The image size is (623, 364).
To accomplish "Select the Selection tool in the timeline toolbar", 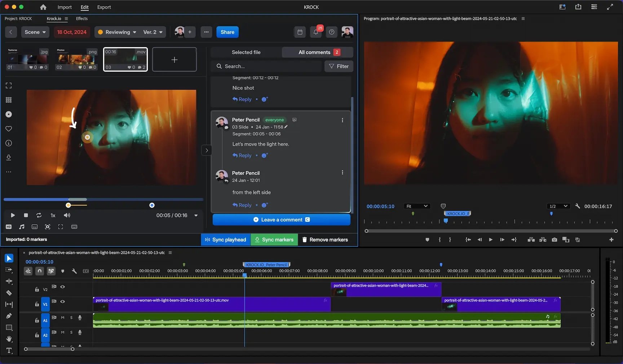I will [9, 258].
